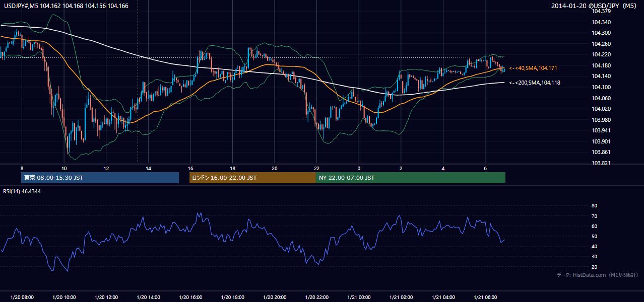Click RSI scale level 20
The width and height of the screenshot is (644, 302).
594,267
